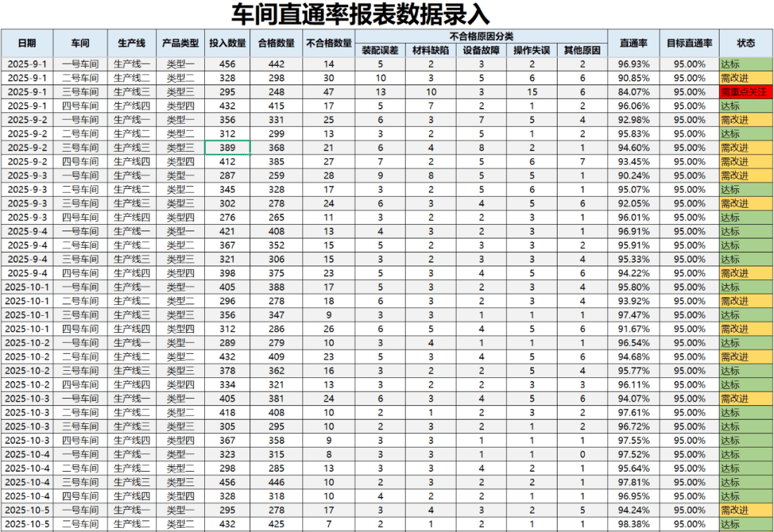The image size is (774, 532).
Task: Click the 日期 column header
Action: (x=27, y=43)
